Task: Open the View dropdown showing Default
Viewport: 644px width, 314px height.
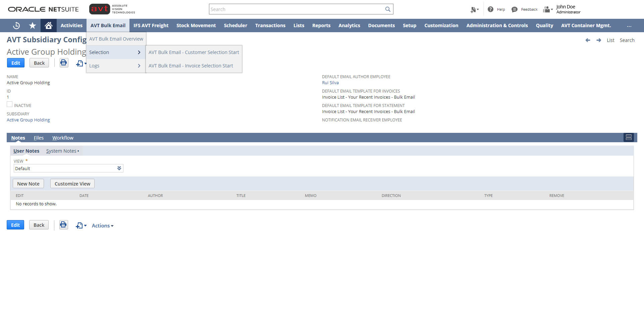Action: pyautogui.click(x=68, y=168)
